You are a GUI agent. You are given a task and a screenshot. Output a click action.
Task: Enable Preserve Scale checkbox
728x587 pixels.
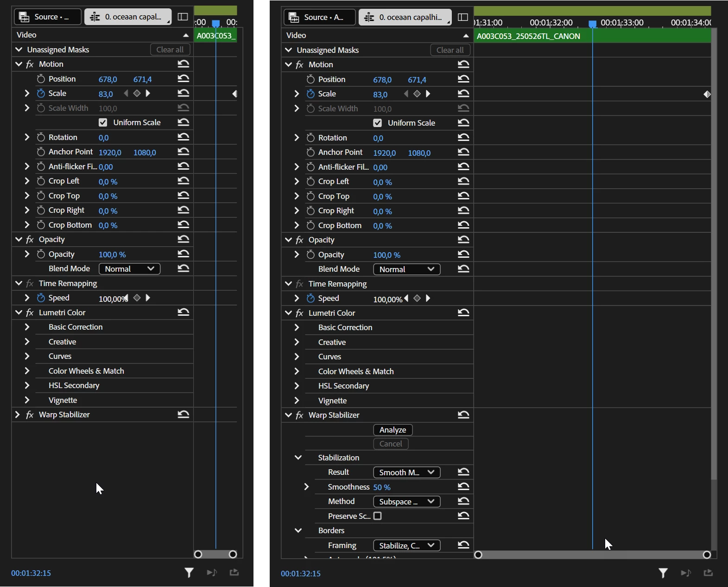[x=378, y=516]
